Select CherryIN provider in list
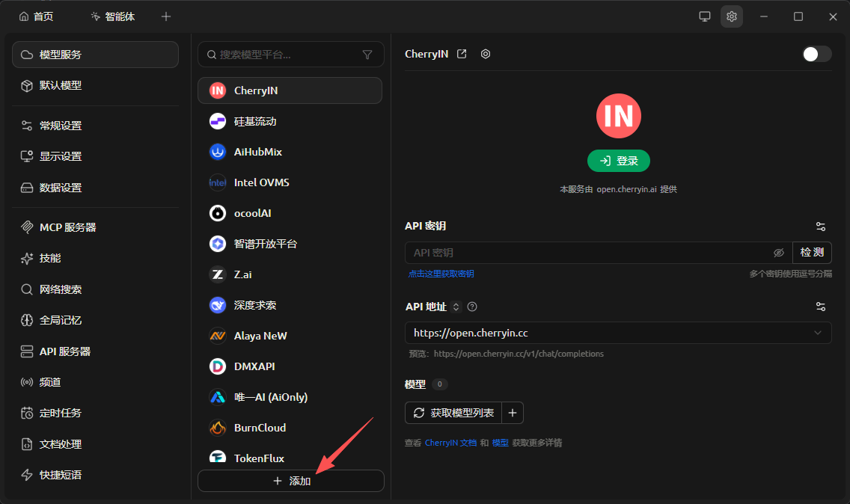The width and height of the screenshot is (850, 504). point(290,90)
